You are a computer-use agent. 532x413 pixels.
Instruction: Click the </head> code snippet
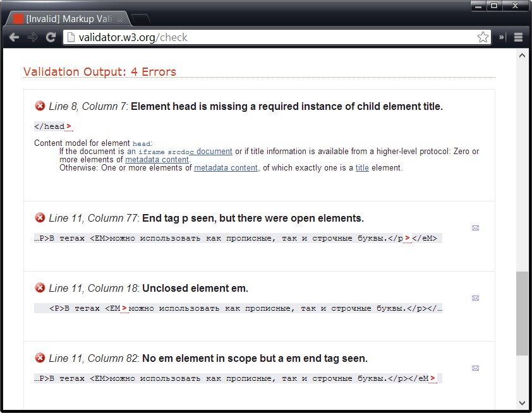click(x=53, y=126)
